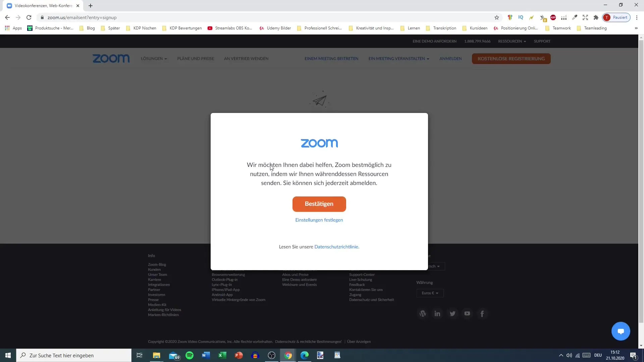
Task: Expand EIN MEETING VERANSTALTEN menu
Action: click(399, 58)
